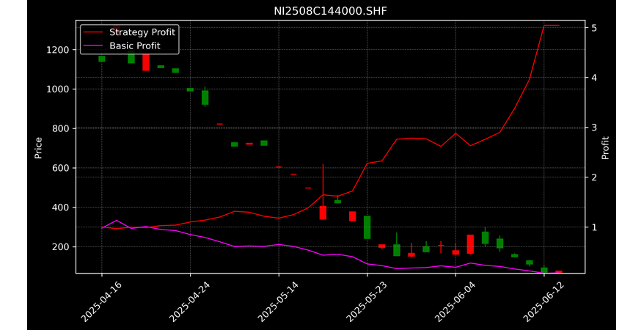This screenshot has height=330, width=644.
Task: Click the 'Price' y-axis label
Action: 38,147
